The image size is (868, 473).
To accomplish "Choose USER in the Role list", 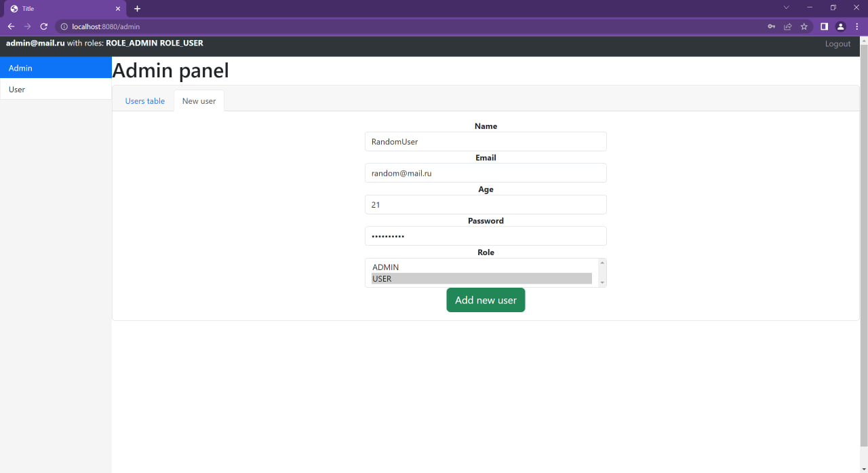I will (x=481, y=279).
